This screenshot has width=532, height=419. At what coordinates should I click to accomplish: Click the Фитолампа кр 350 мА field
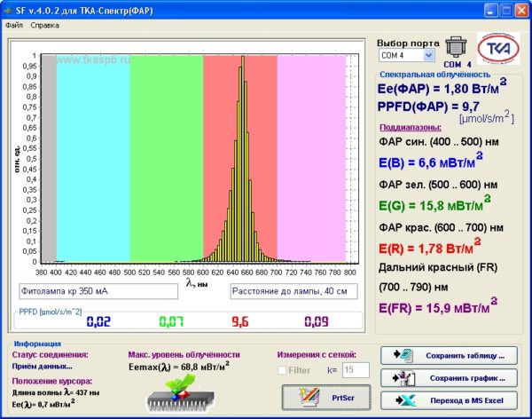click(98, 291)
